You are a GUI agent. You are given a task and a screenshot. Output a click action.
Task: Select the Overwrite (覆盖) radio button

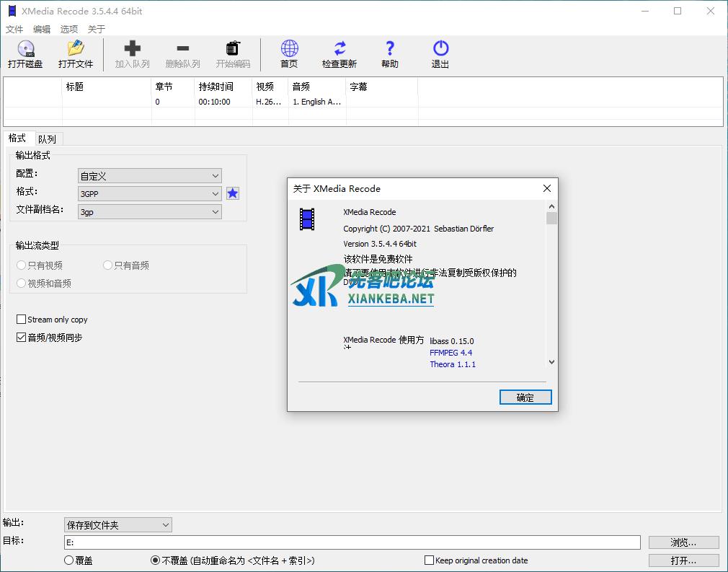(69, 560)
